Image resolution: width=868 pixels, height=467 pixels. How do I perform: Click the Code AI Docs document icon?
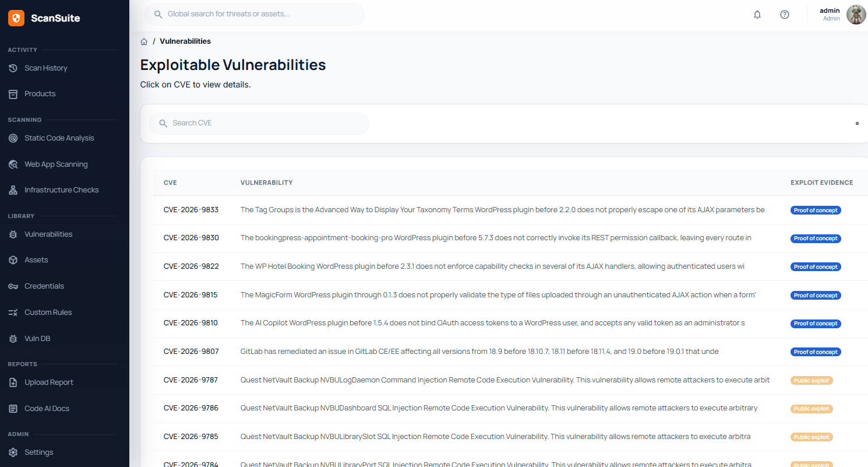(x=13, y=409)
